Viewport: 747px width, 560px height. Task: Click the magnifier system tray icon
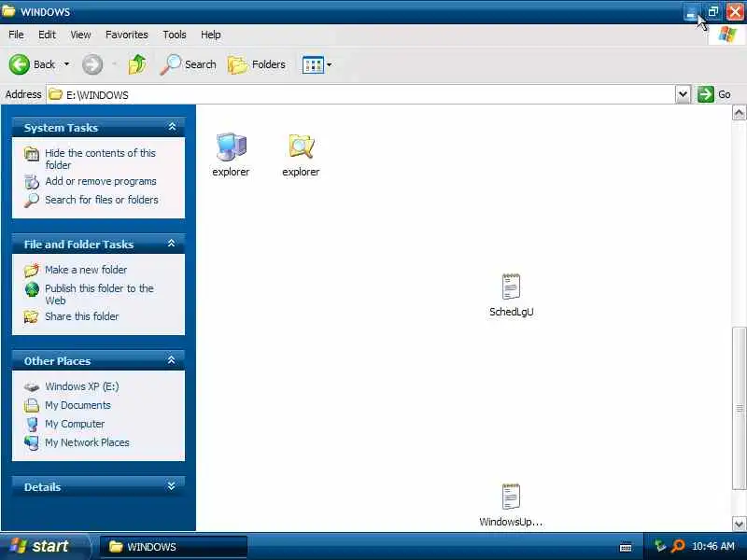pos(678,546)
